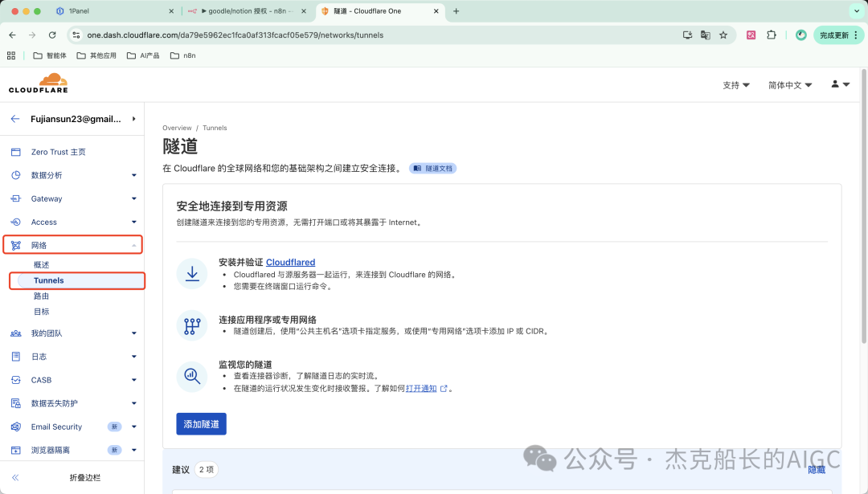The width and height of the screenshot is (868, 494).
Task: Switch to the 1Panel browser tab
Action: (x=115, y=11)
